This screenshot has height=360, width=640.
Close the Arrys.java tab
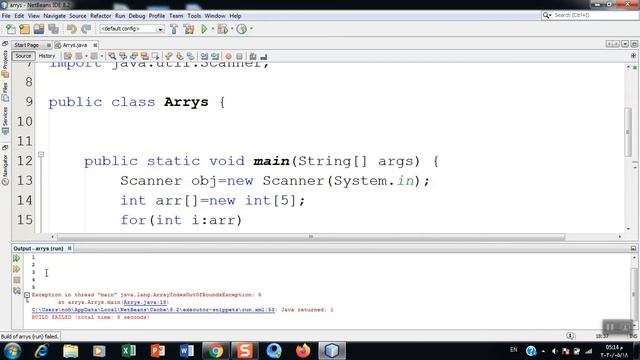pyautogui.click(x=95, y=45)
